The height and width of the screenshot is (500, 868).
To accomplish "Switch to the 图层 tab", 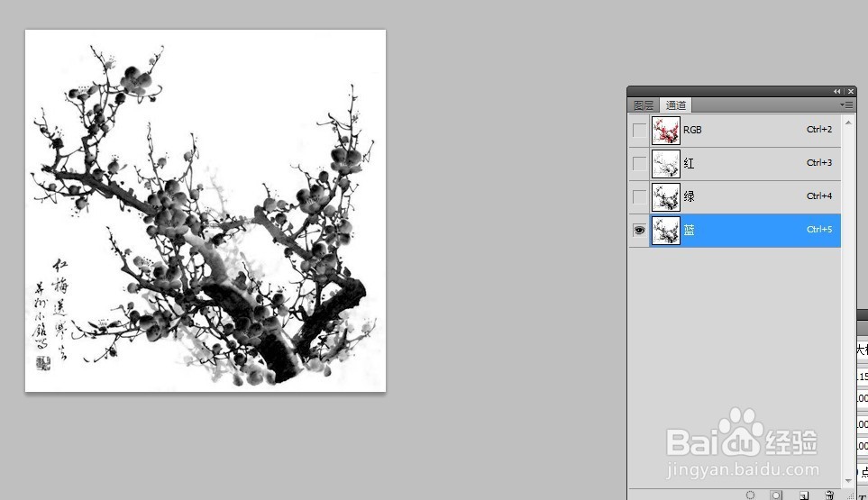I will (x=644, y=105).
